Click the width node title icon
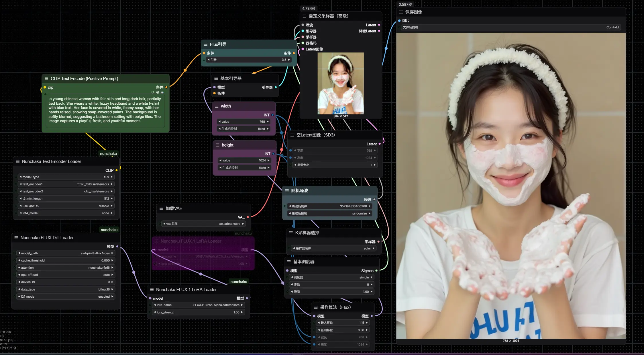The width and height of the screenshot is (644, 355). [217, 106]
